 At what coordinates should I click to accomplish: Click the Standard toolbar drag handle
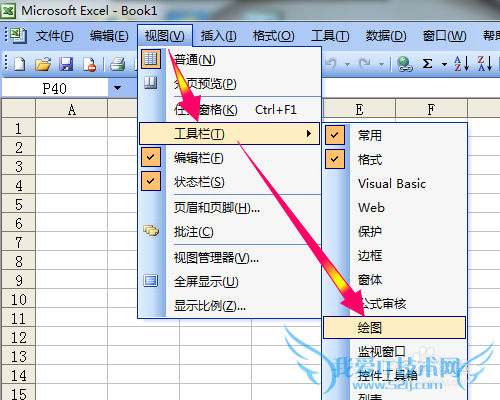point(6,63)
